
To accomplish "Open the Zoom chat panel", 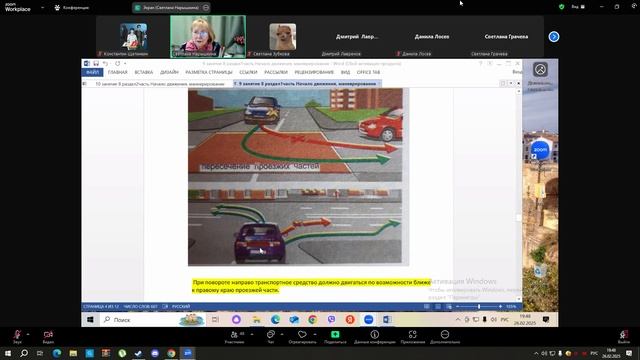I will (271, 337).
